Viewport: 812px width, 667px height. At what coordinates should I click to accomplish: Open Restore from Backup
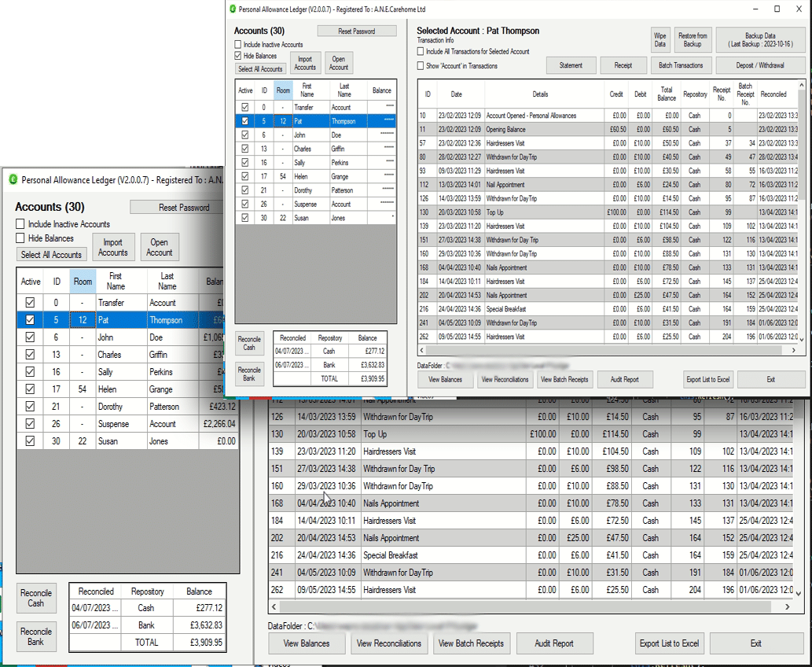click(692, 40)
